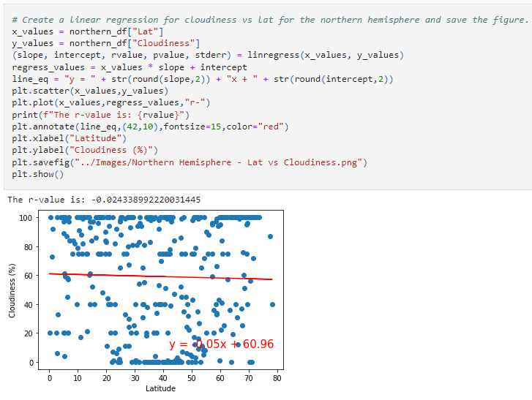Click the savefig file path string
532x400 pixels.
(x=218, y=162)
